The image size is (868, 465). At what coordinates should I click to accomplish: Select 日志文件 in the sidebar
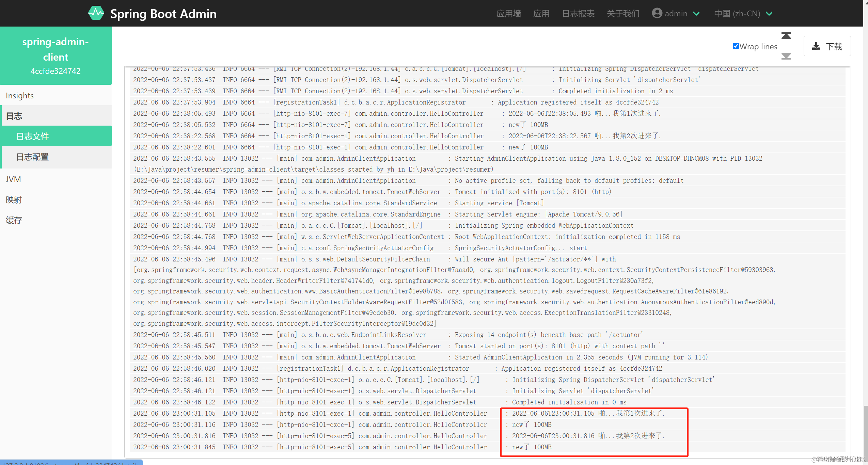click(33, 137)
